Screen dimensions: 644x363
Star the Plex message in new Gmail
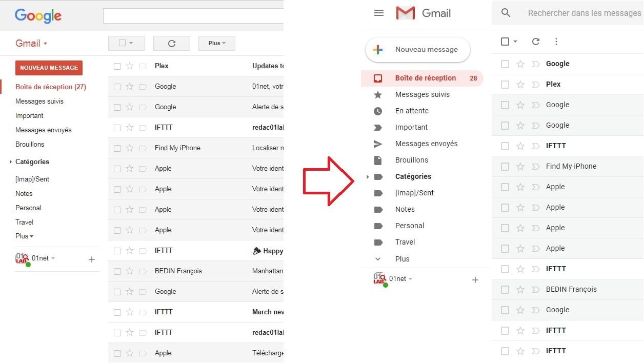pyautogui.click(x=520, y=84)
